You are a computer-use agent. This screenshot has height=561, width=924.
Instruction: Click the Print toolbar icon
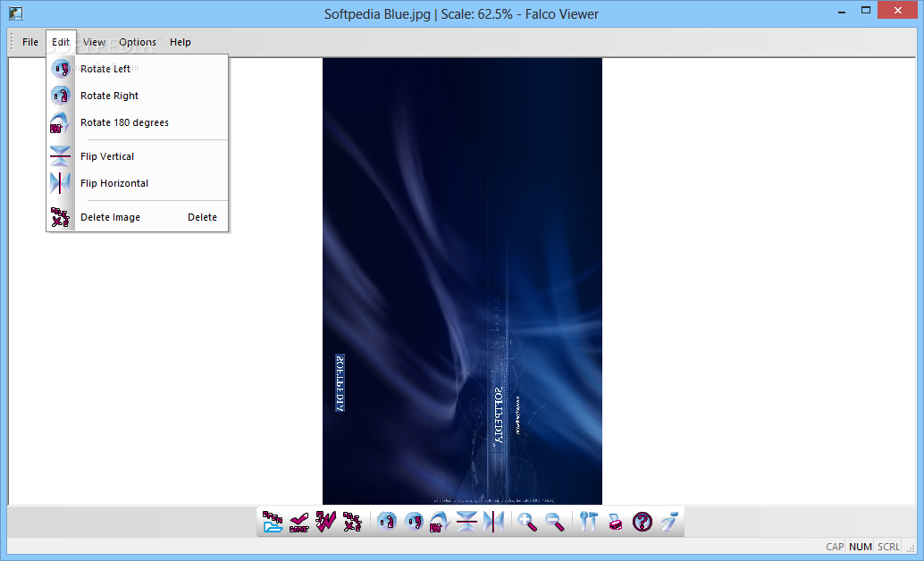click(615, 522)
